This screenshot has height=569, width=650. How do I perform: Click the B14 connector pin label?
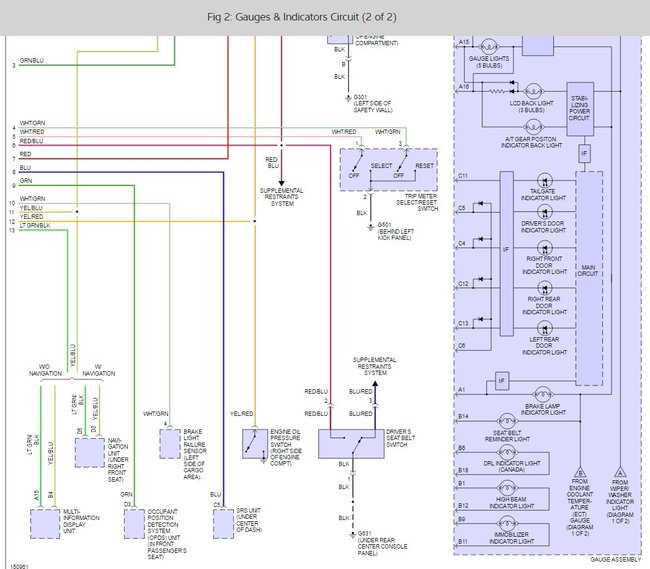(x=463, y=416)
